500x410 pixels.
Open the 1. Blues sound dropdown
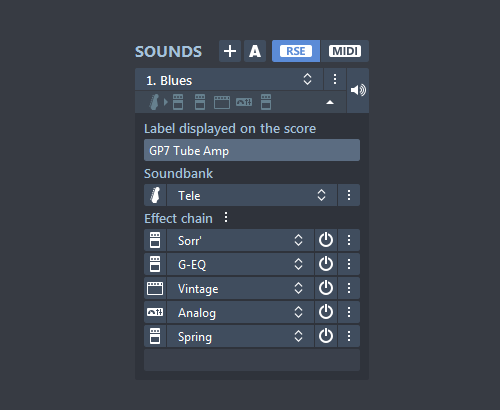coord(229,79)
